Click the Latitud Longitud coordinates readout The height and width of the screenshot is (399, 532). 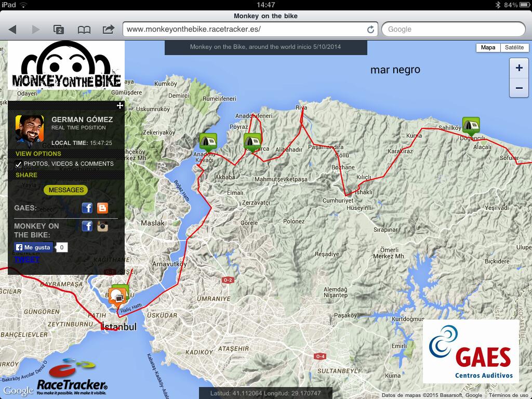coord(265,393)
